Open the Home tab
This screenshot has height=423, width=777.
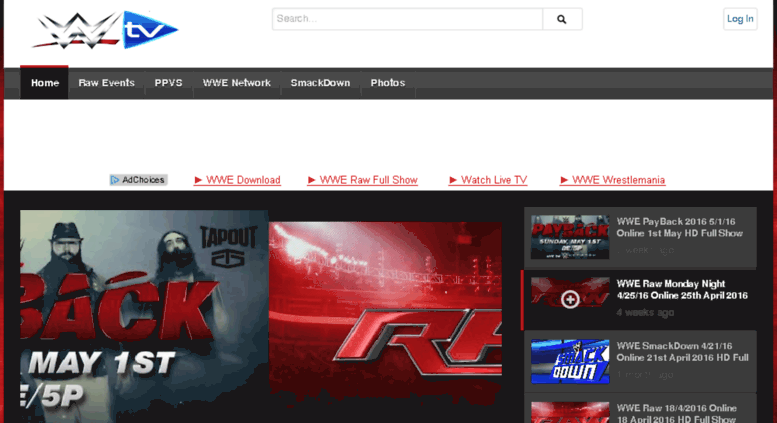click(x=45, y=83)
